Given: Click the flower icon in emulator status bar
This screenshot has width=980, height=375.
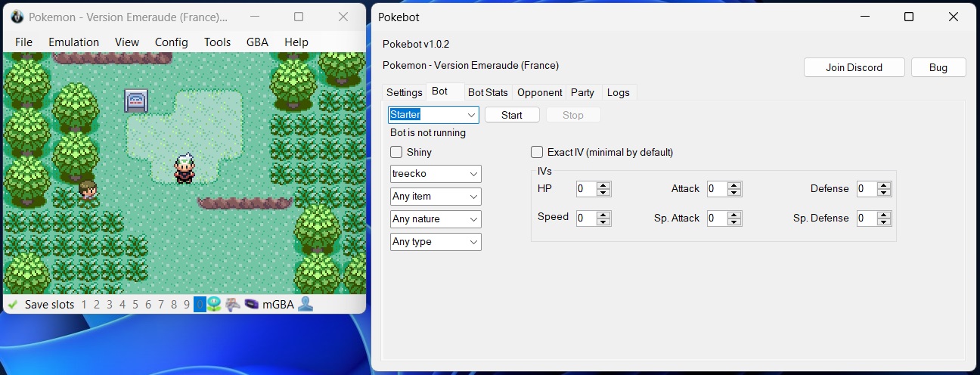Looking at the screenshot, I should click(214, 304).
